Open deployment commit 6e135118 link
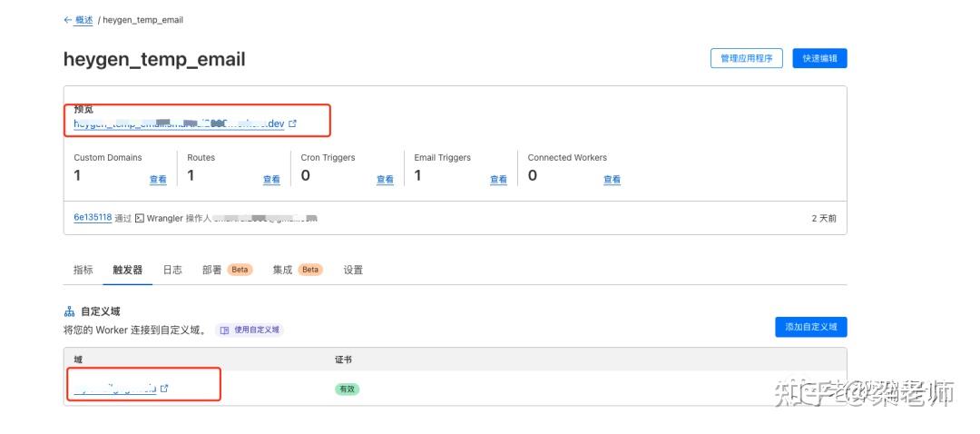 (x=93, y=218)
